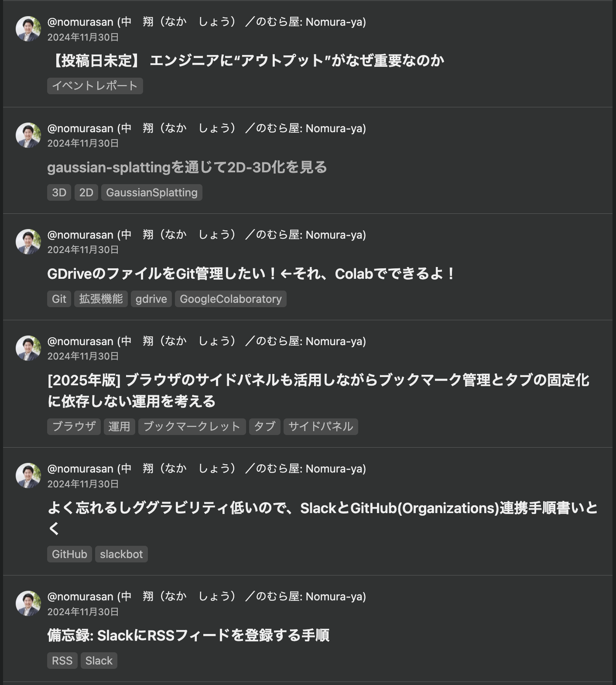Open the GDriveのファイルをGit管理 post
The height and width of the screenshot is (685, 616).
point(250,273)
